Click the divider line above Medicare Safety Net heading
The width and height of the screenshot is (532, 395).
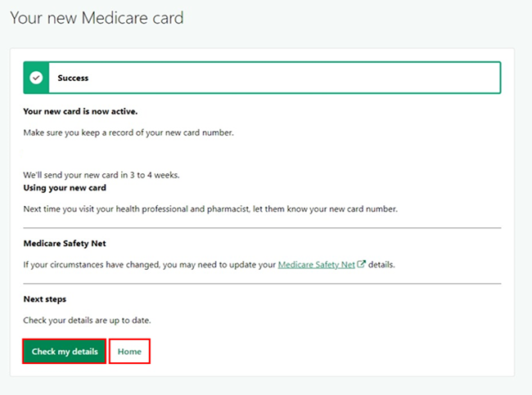tap(262, 228)
